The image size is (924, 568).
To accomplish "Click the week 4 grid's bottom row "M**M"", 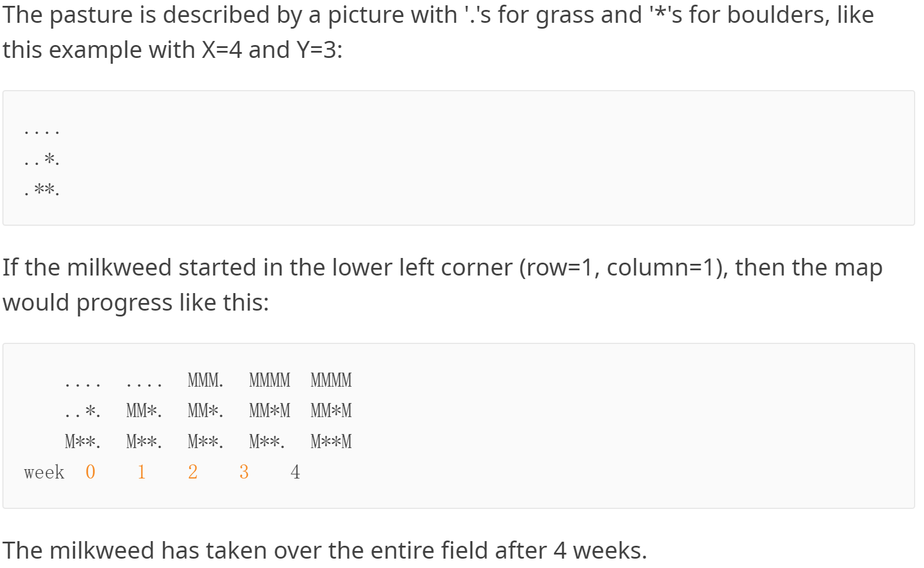I will (331, 441).
